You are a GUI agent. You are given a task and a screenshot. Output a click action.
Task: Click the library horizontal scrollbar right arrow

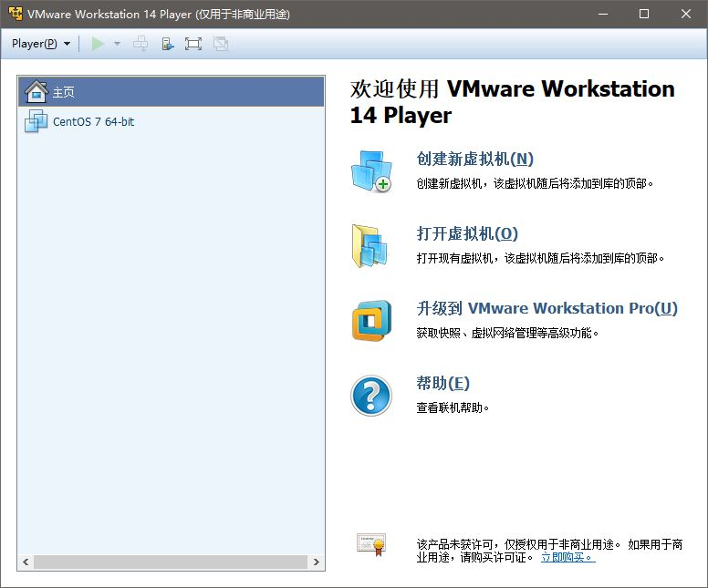[317, 562]
